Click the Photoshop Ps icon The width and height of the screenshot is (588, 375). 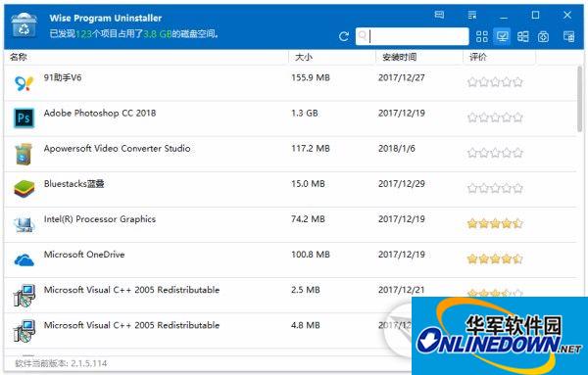point(24,118)
